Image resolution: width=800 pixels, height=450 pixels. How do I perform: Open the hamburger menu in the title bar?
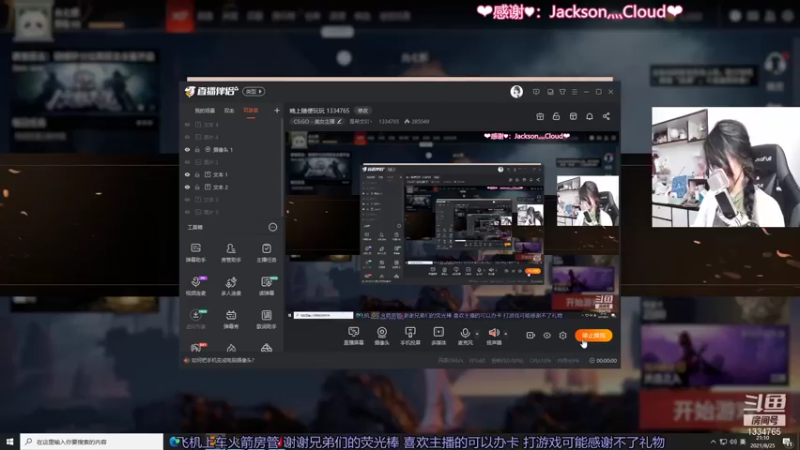pyautogui.click(x=574, y=92)
